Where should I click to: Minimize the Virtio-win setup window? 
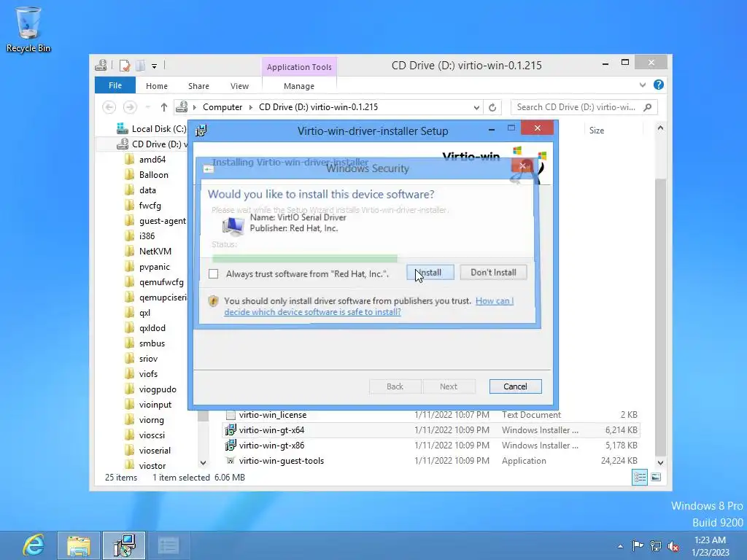(492, 129)
